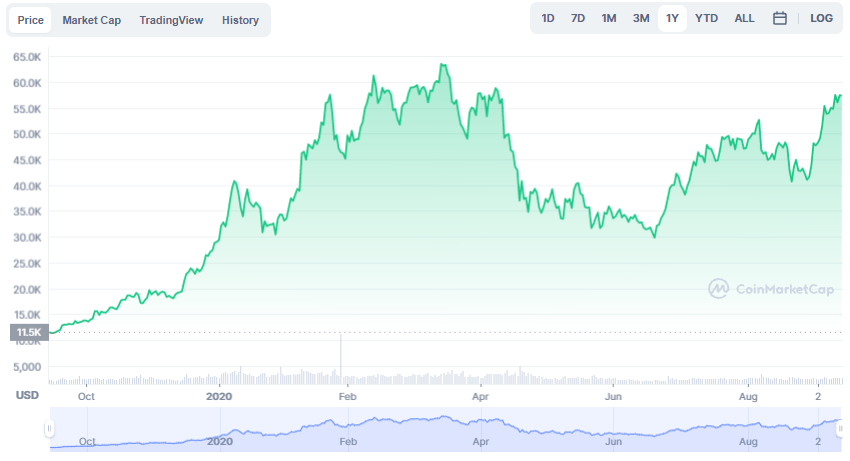This screenshot has height=461, width=850.
Task: Select the 1Y time range
Action: point(672,18)
